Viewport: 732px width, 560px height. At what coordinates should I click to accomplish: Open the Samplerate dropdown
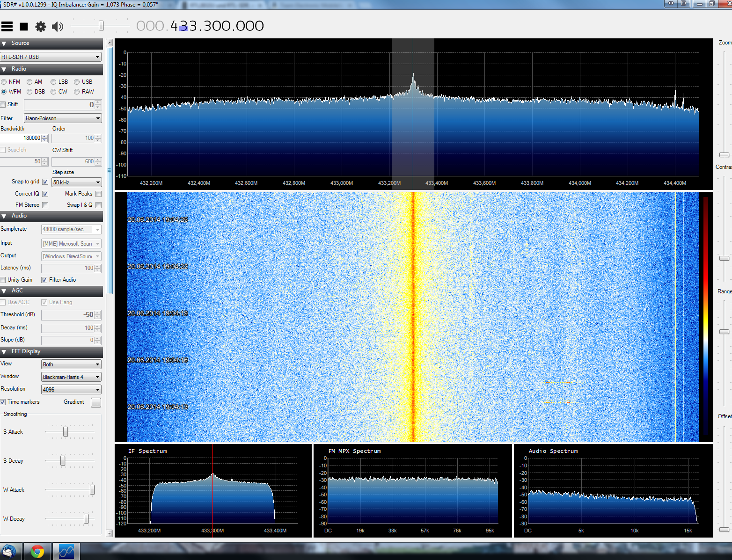click(x=71, y=229)
